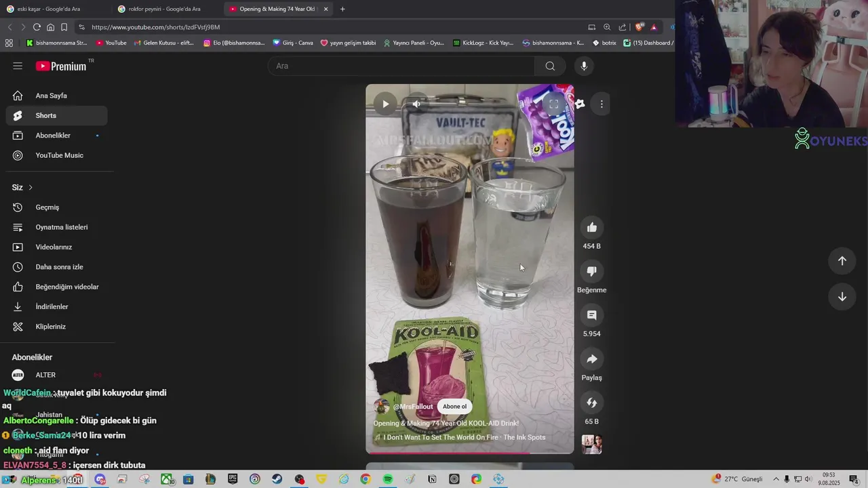Open Beğendiğim videolar list
The height and width of the screenshot is (488, 868).
[x=56, y=287]
